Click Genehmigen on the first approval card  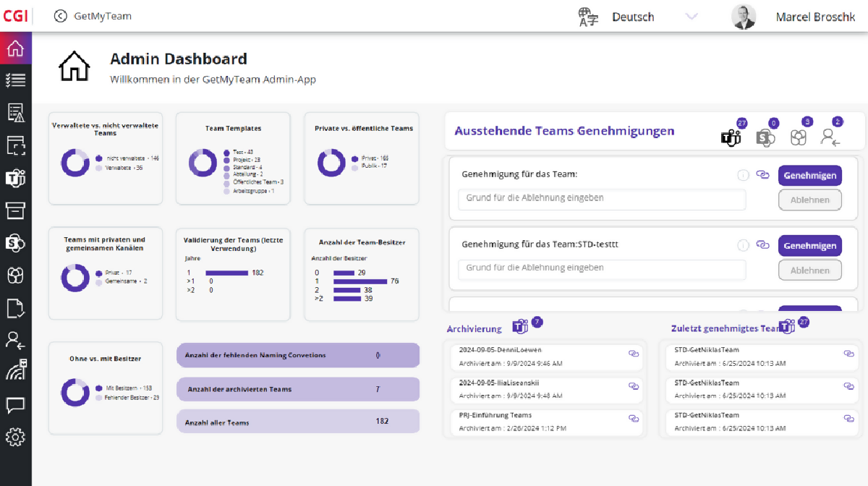click(809, 176)
